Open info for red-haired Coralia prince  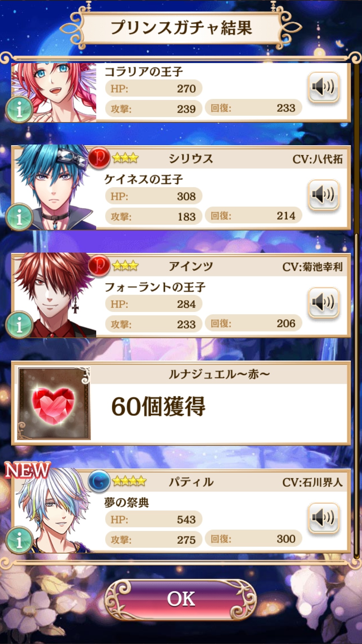[x=19, y=109]
